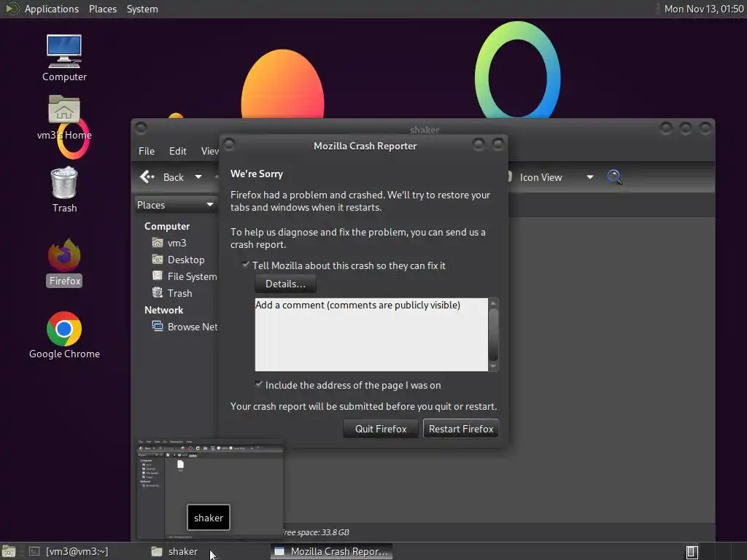Open the Edit menu in shaker window

[178, 151]
